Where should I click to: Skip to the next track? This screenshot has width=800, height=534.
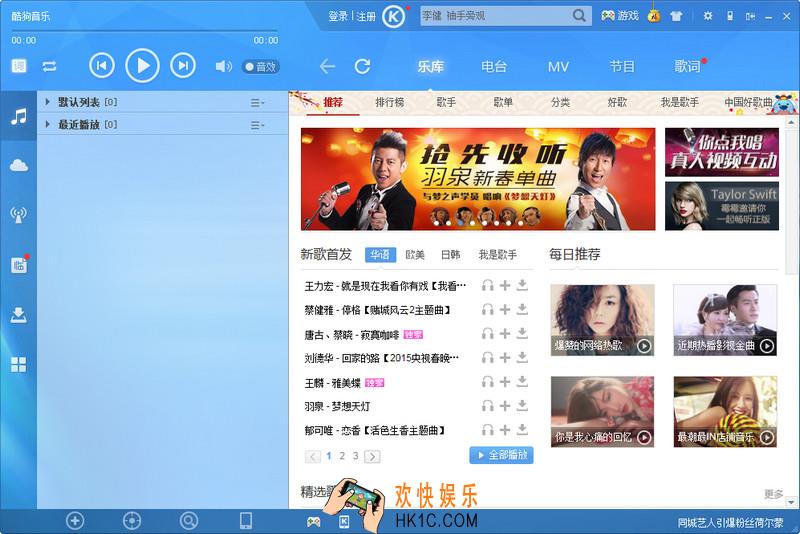[183, 66]
